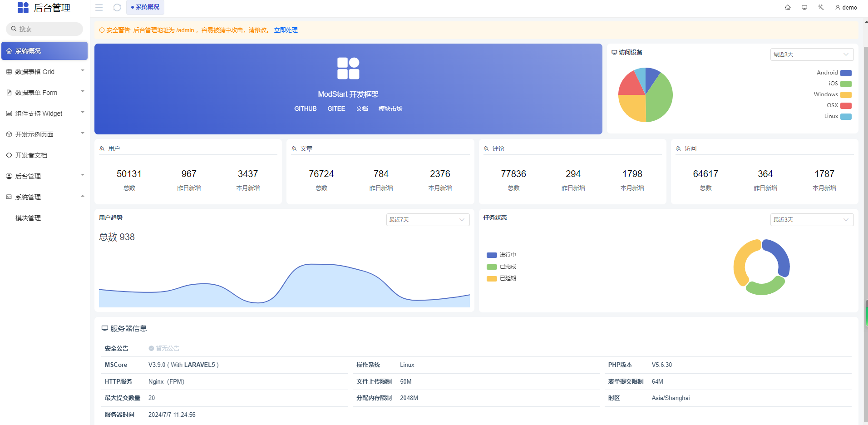Click the 组件支持 Widget chart icon
868x425 pixels.
coord(9,114)
